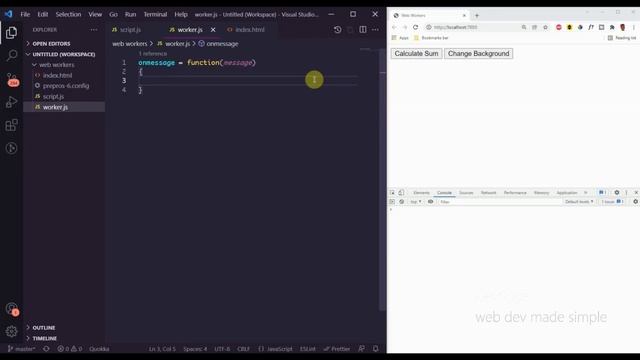
Task: Open the Apps bookmark shortcut
Action: click(x=400, y=38)
